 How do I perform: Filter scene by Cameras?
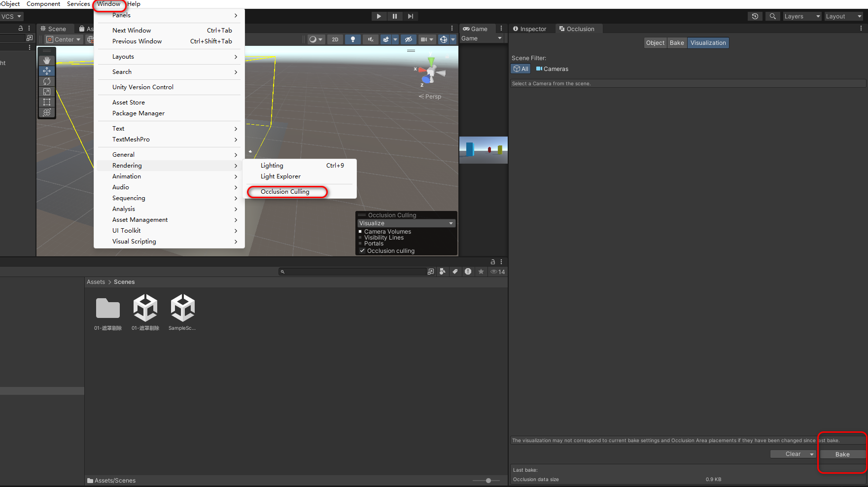pos(552,69)
